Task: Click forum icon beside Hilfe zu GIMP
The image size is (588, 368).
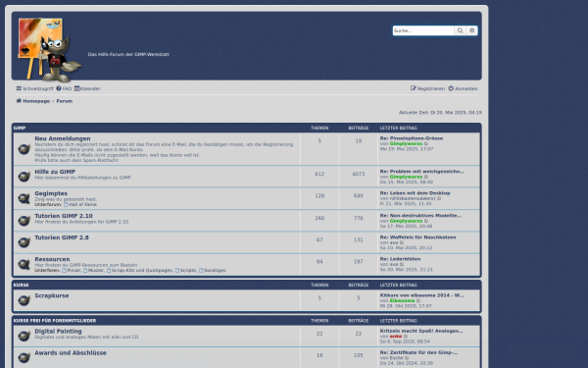Action: click(24, 176)
